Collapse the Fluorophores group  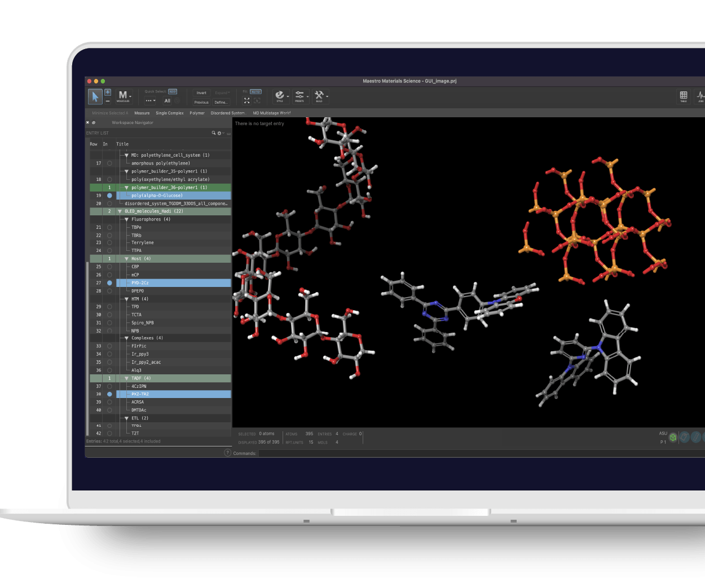127,219
